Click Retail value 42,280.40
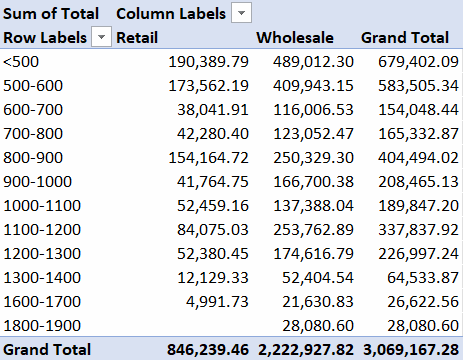 point(213,134)
